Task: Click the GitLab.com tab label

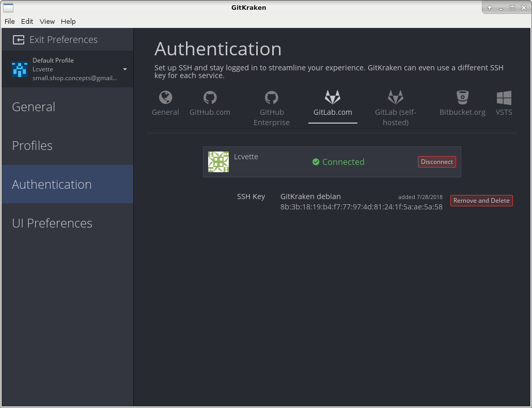Action: [333, 112]
